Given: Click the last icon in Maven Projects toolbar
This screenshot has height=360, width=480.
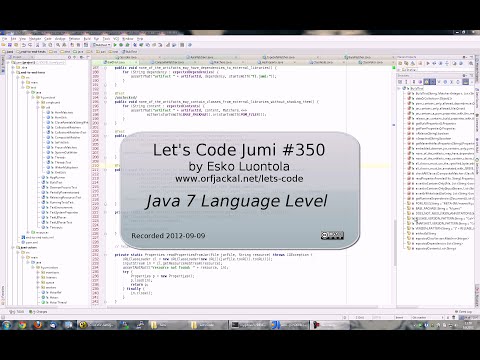Looking at the screenshot, I should coord(471,63).
